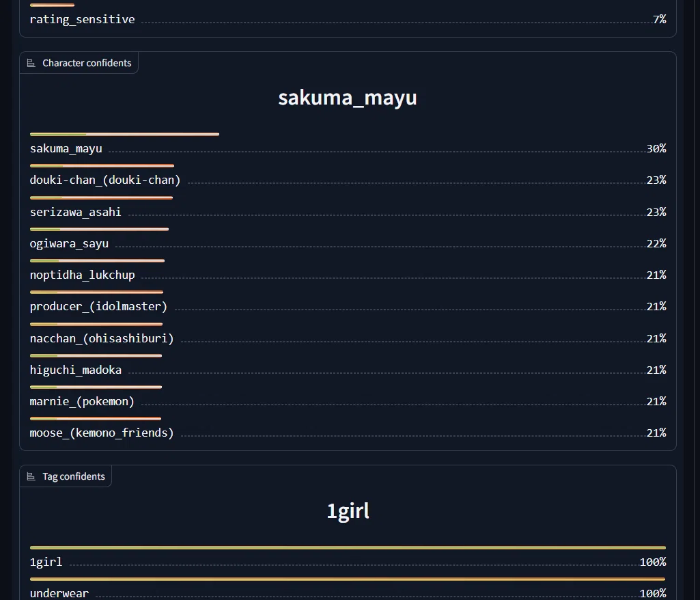Viewport: 700px width, 600px height.
Task: Click the chart icon beside Tag confidents
Action: pos(31,477)
